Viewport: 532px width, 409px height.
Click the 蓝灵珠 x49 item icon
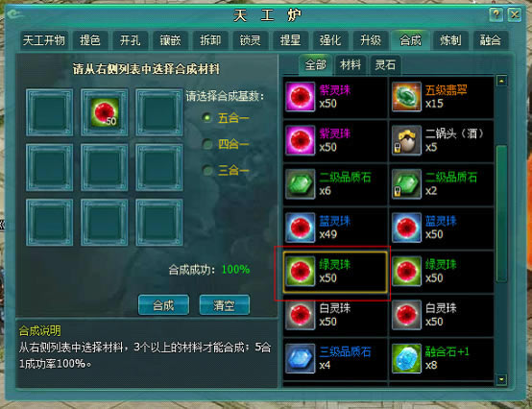click(301, 228)
